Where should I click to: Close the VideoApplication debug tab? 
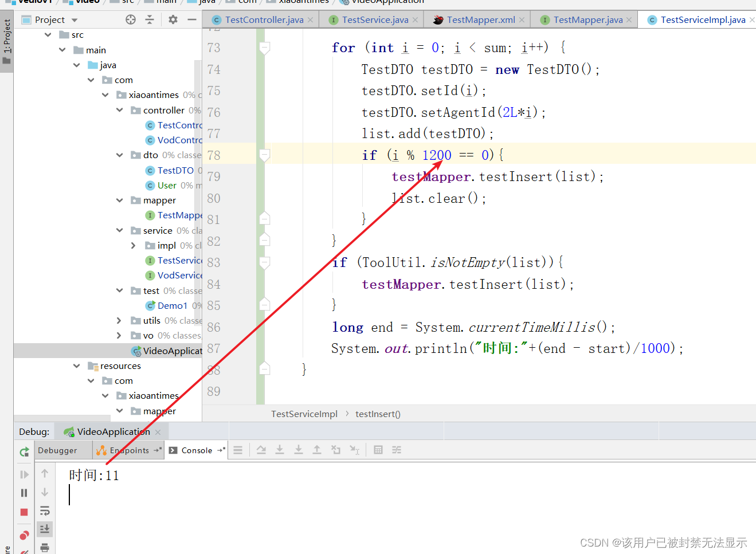point(158,432)
